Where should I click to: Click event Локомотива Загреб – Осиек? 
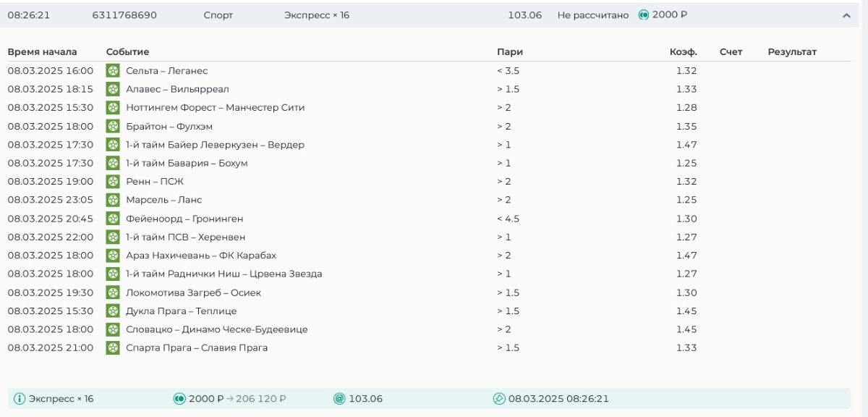(x=194, y=292)
